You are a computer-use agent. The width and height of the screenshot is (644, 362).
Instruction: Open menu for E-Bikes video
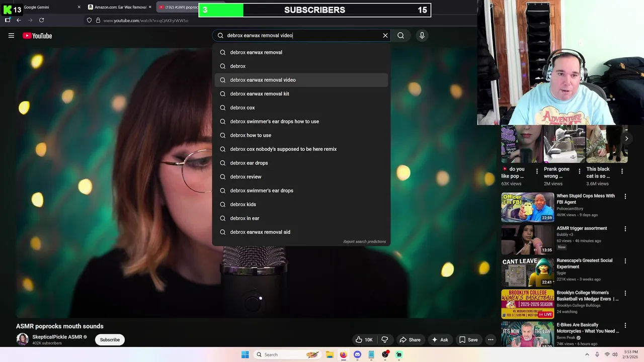click(625, 325)
